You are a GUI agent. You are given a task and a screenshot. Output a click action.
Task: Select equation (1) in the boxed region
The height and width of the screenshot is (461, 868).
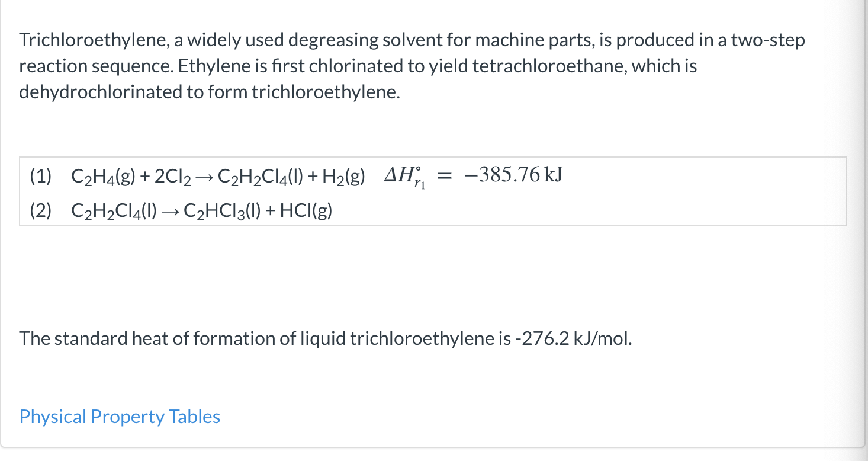coord(237,175)
